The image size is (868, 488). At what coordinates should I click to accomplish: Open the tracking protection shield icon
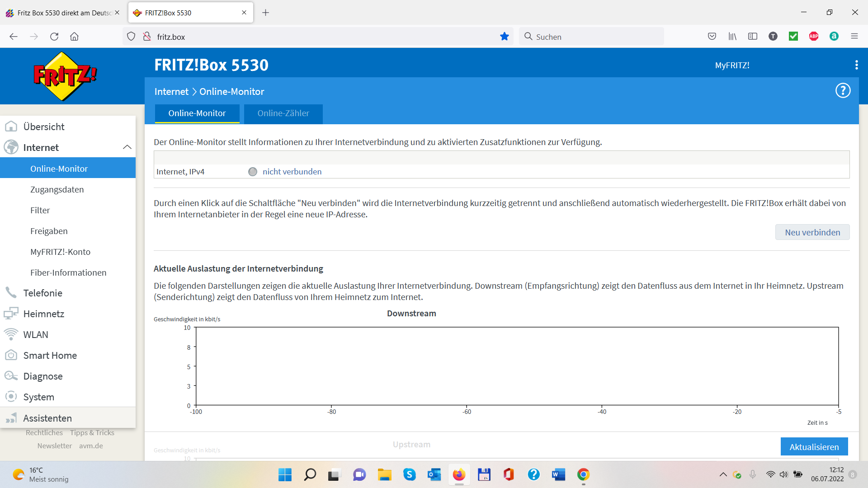click(131, 37)
